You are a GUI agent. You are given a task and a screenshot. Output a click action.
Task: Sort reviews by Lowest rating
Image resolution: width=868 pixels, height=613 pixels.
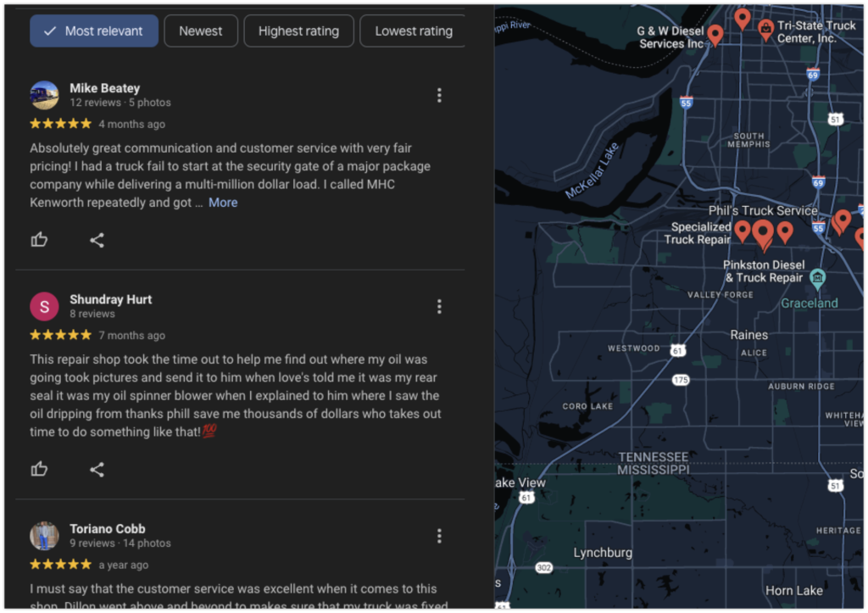coord(413,31)
